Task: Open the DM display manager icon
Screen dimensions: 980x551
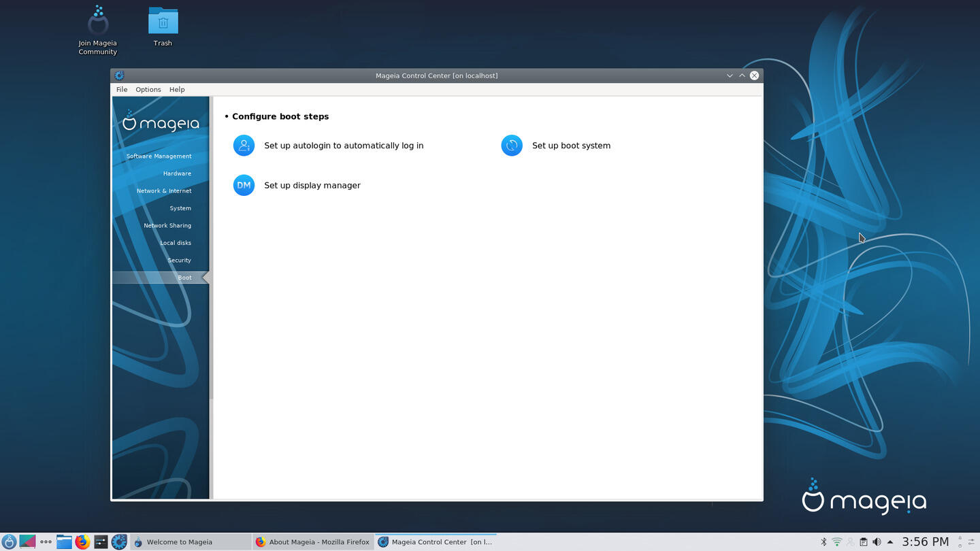Action: coord(244,185)
